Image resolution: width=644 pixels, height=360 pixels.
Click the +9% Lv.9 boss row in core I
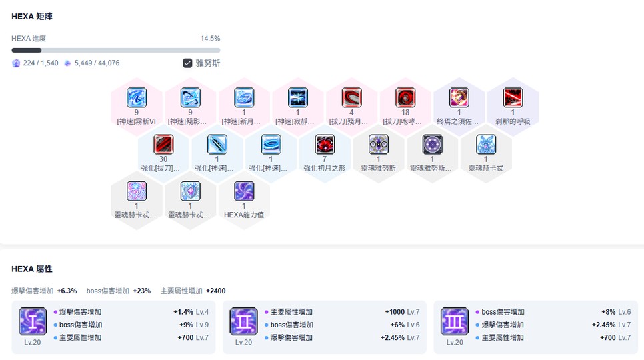[131, 325]
